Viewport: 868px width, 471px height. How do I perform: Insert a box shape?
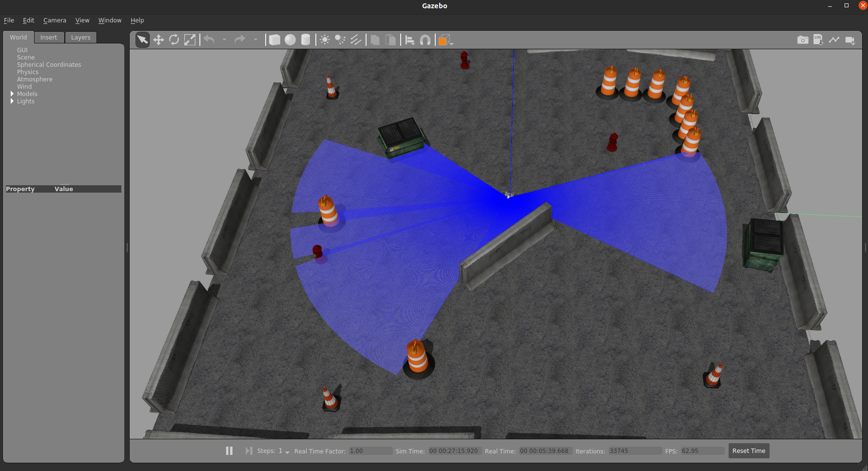[275, 40]
